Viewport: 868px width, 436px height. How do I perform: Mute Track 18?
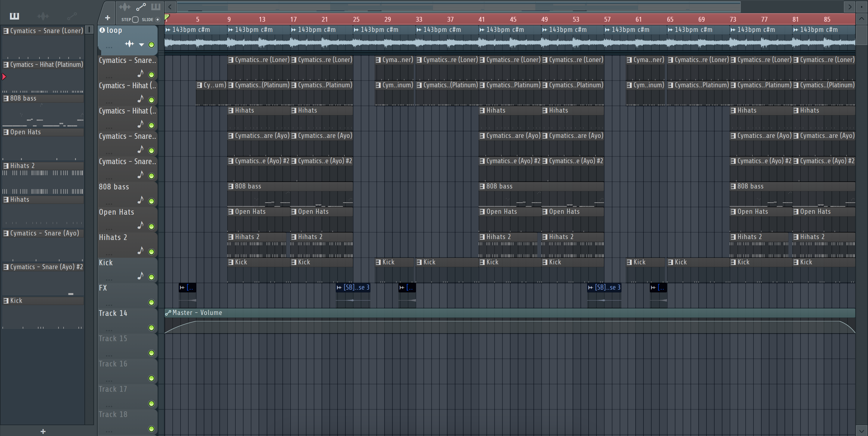[x=152, y=429]
